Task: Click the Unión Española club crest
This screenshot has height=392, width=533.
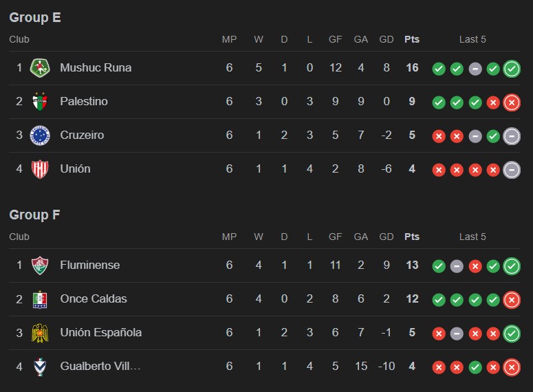Action: coord(40,333)
